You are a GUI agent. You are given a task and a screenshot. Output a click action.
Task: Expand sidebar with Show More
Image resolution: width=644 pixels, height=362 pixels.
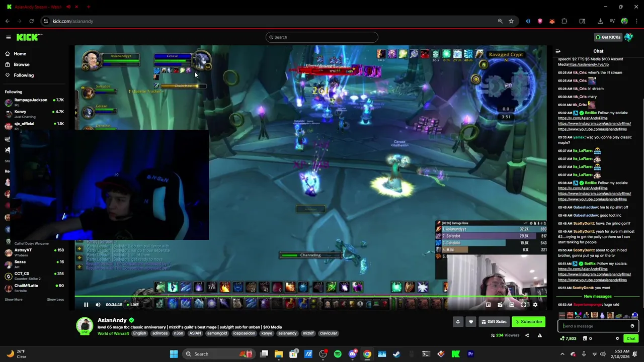(x=14, y=300)
